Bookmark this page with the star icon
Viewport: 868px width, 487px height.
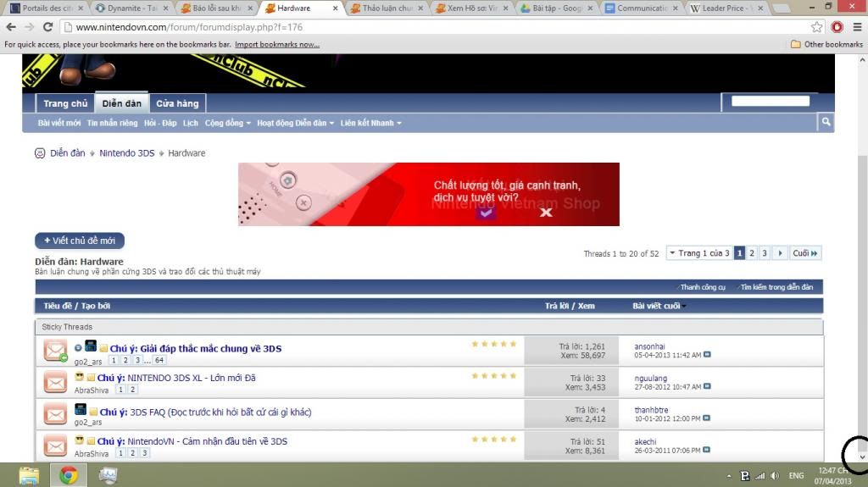(816, 26)
